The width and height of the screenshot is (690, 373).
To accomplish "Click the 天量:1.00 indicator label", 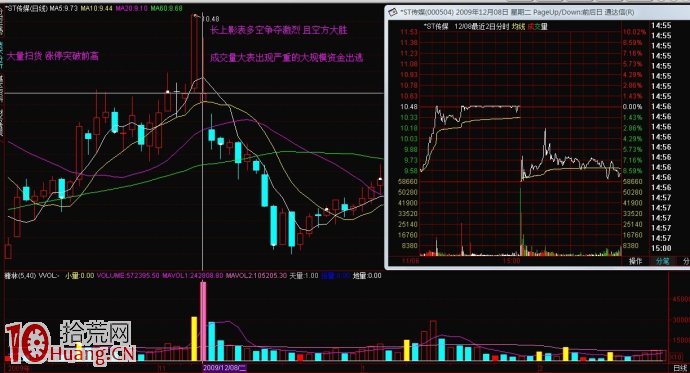I will 303,276.
